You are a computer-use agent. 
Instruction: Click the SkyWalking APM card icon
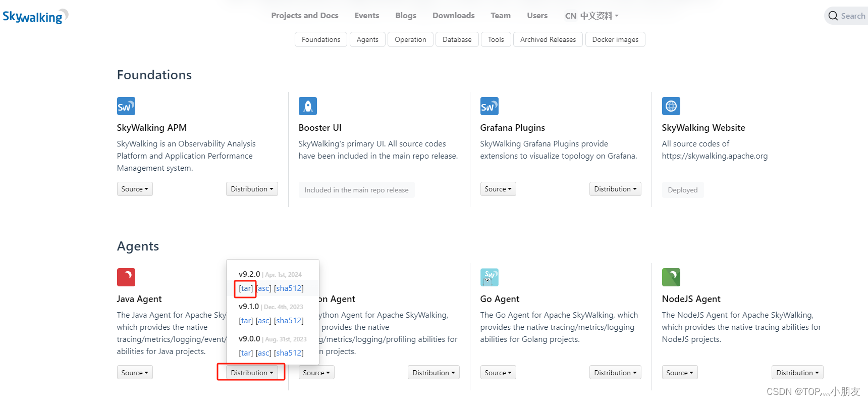126,106
